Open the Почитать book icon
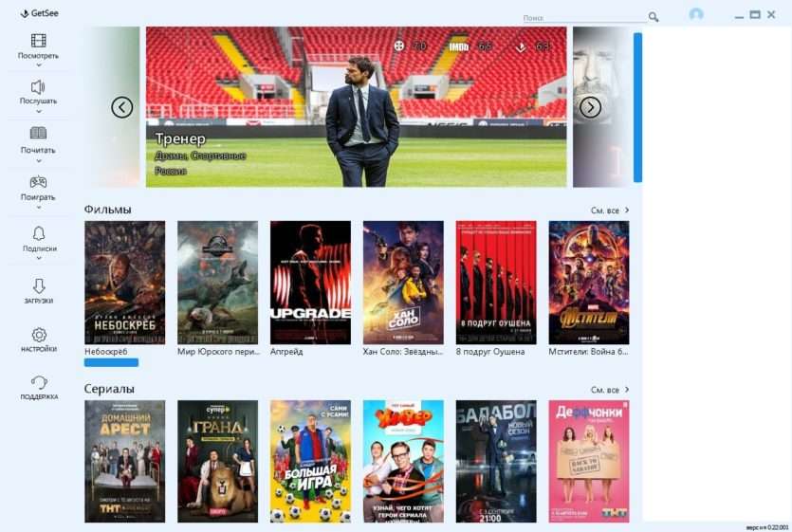This screenshot has width=792, height=532. click(38, 133)
